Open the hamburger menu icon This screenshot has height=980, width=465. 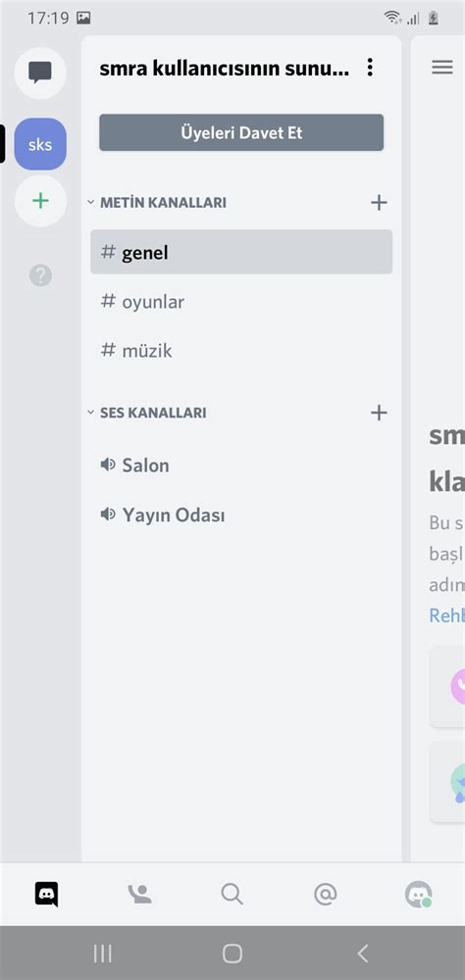pyautogui.click(x=441, y=68)
